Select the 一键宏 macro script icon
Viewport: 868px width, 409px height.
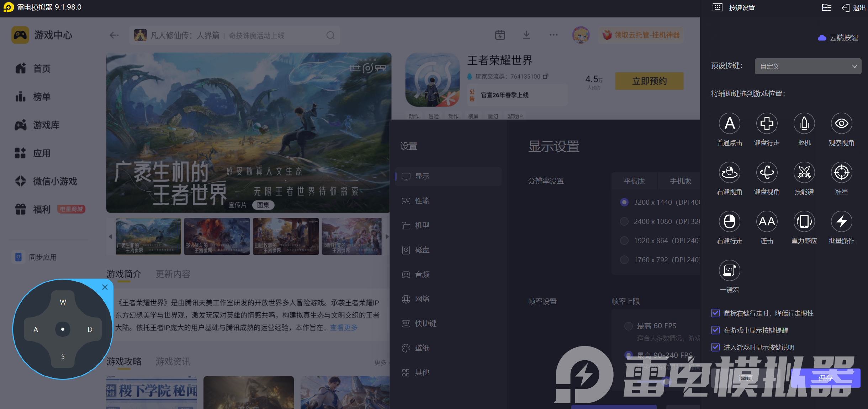729,270
